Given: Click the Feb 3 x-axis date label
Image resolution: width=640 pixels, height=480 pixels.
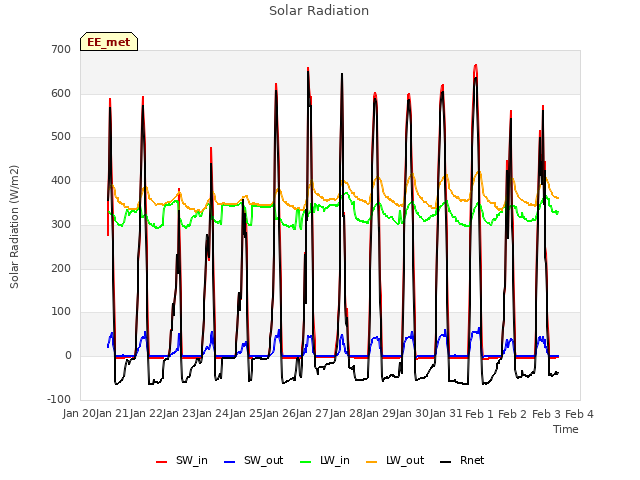Looking at the screenshot, I should 546,414.
